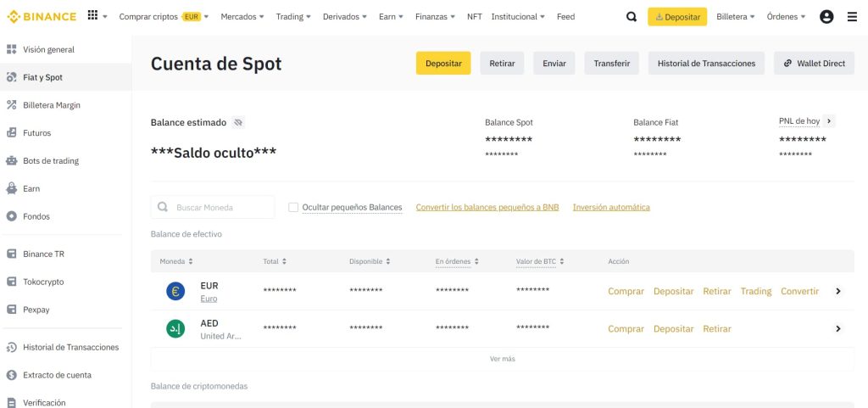Open the NFT menu item

[x=475, y=17]
